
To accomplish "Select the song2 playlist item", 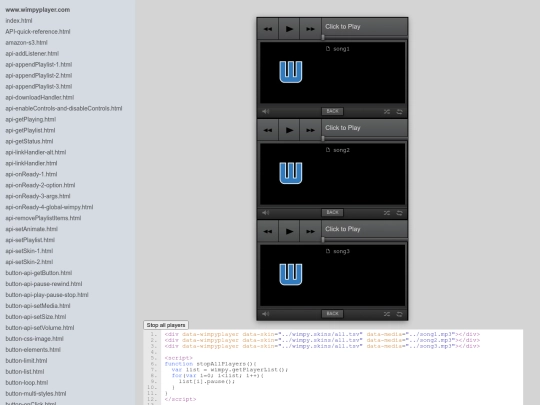I will pos(338,150).
